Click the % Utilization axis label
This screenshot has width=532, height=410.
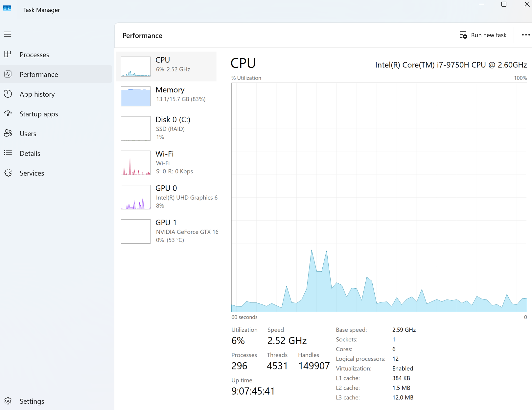coord(246,78)
